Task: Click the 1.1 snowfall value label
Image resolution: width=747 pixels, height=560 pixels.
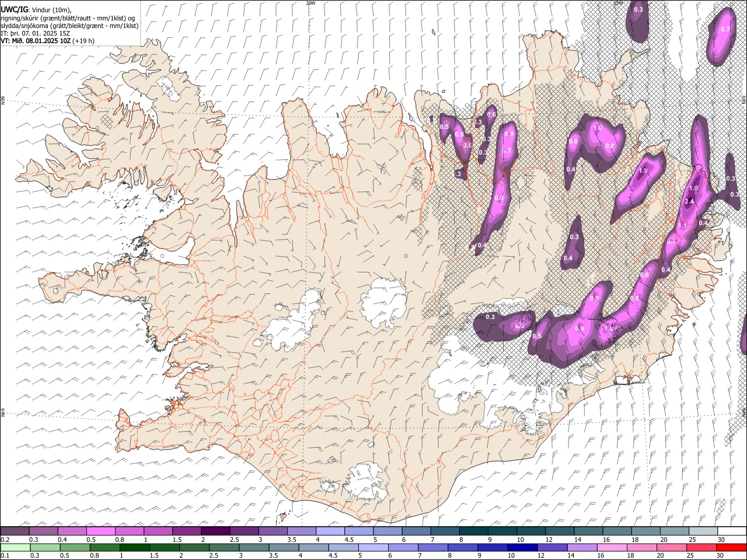Action: [x=683, y=226]
